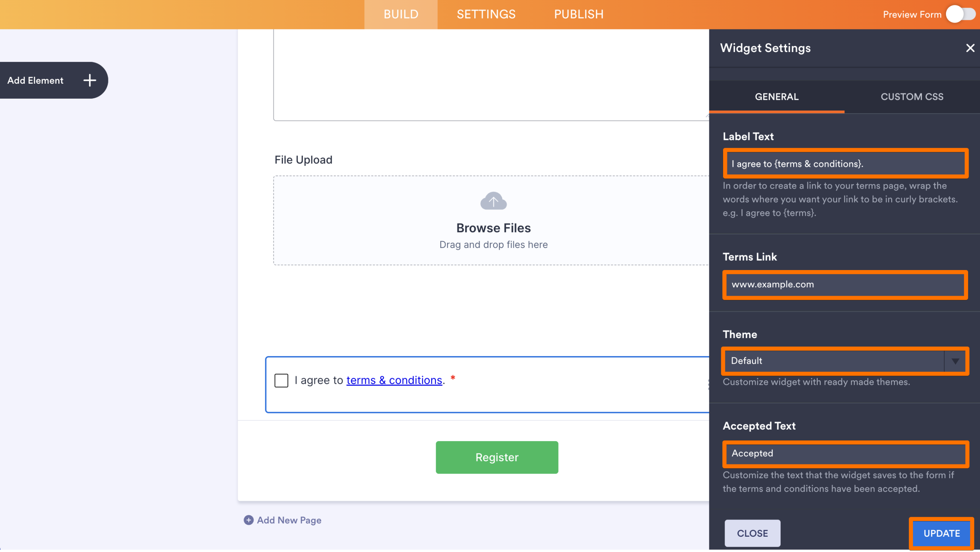Click the UPDATE button

941,533
